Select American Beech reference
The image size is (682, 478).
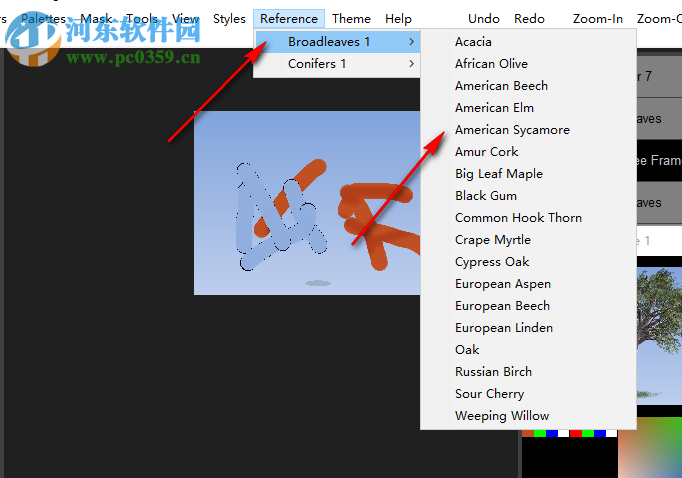point(528,86)
